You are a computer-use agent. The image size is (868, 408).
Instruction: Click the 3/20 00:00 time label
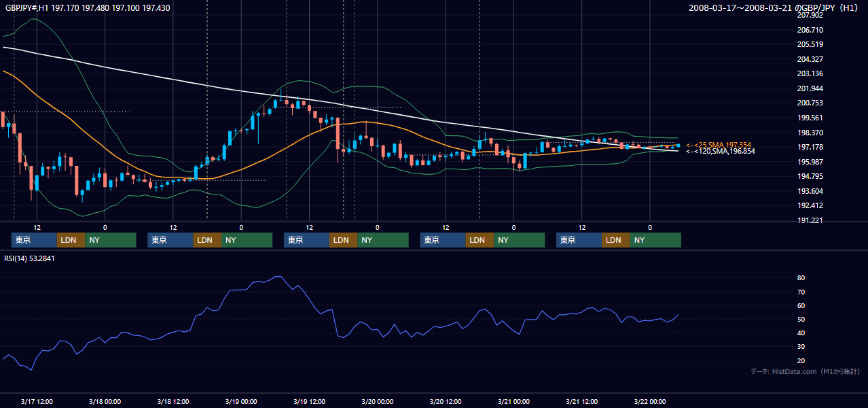[x=377, y=401]
